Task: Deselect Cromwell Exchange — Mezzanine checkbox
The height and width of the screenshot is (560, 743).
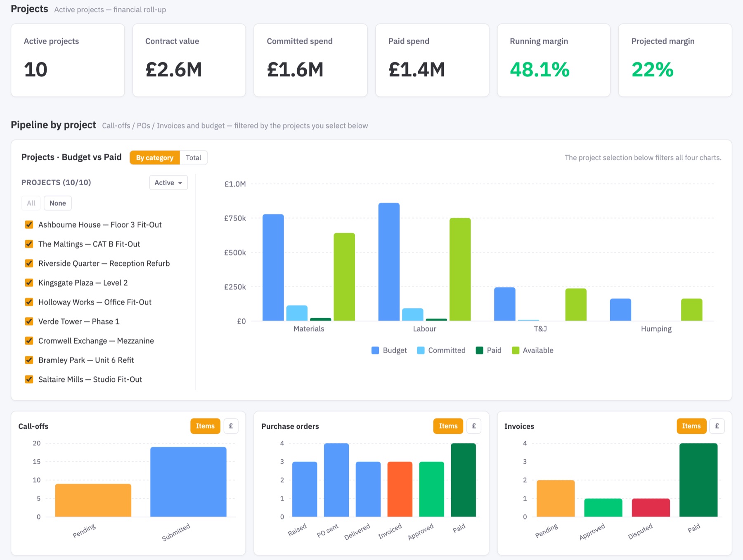Action: (x=29, y=341)
